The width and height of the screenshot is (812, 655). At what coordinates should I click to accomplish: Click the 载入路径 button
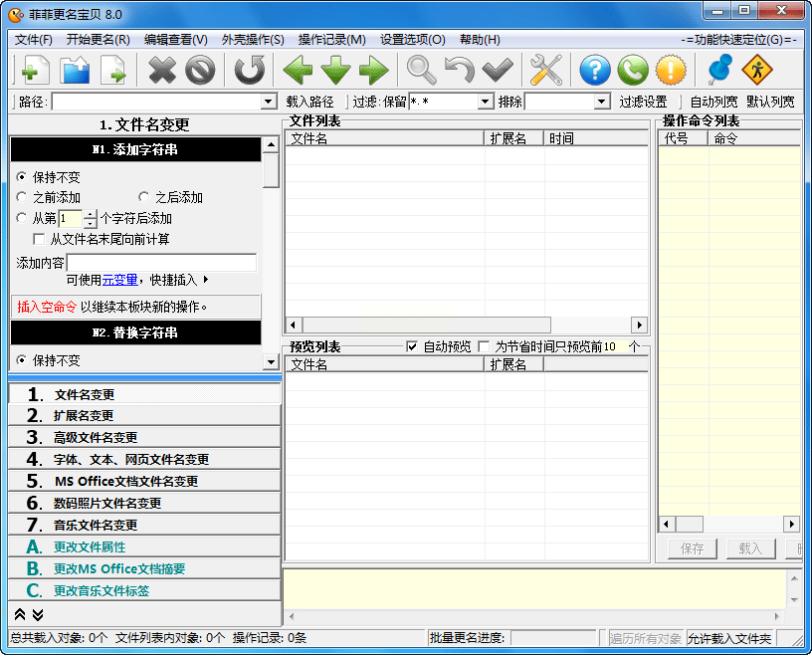309,102
